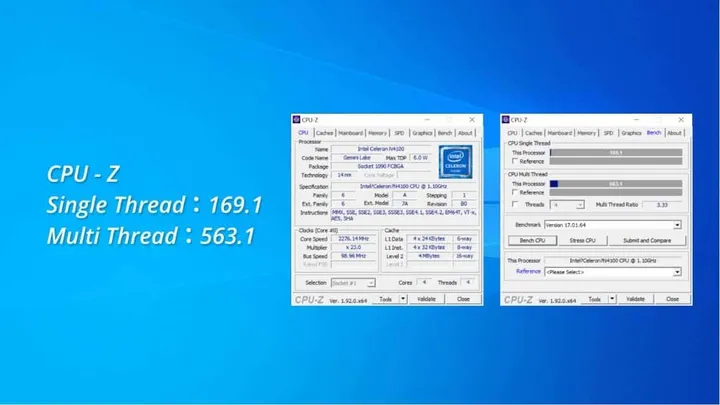Enable Reference checkbox under CPU Single Thread
The width and height of the screenshot is (720, 405).
[515, 161]
